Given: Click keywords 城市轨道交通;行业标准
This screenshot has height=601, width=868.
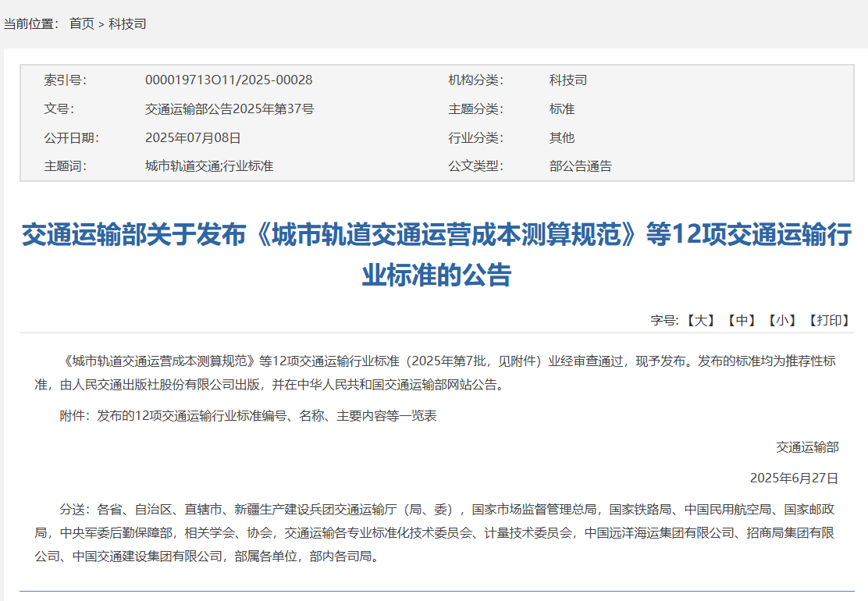Looking at the screenshot, I should click(x=209, y=166).
